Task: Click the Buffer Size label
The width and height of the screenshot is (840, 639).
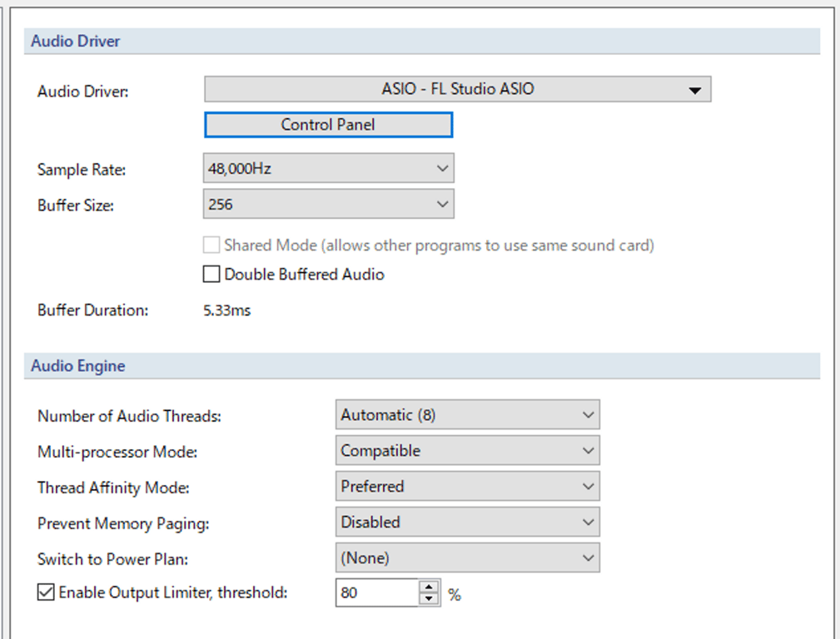Action: [76, 206]
